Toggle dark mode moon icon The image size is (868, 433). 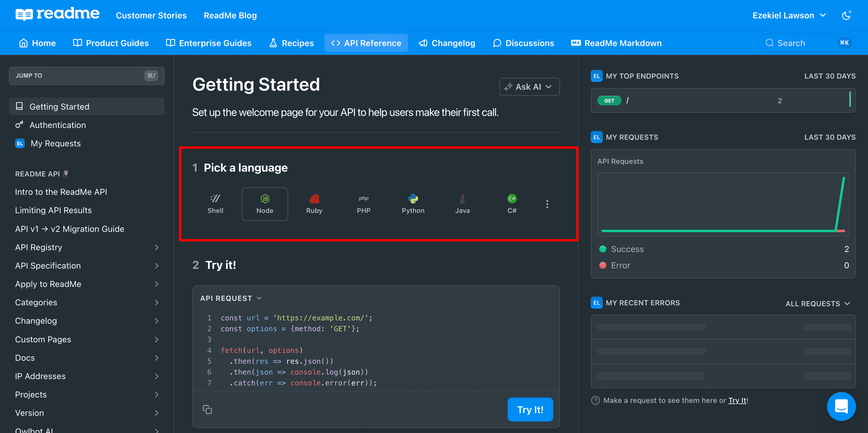coord(846,15)
